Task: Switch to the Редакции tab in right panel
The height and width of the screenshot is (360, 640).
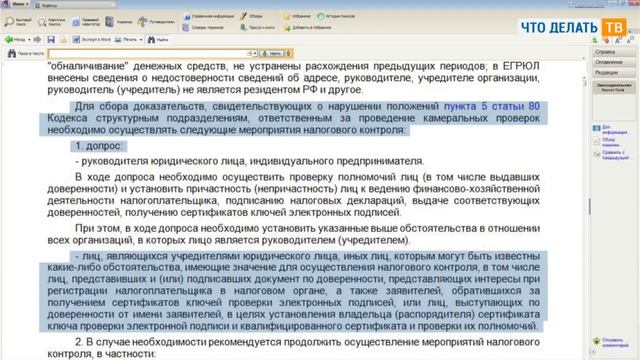Action: coord(614,73)
